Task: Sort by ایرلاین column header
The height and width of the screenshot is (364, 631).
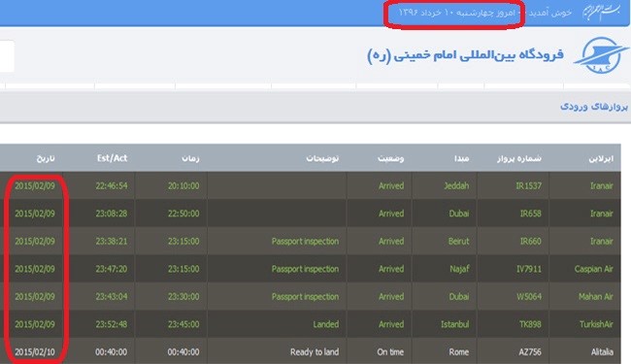Action: (x=601, y=158)
